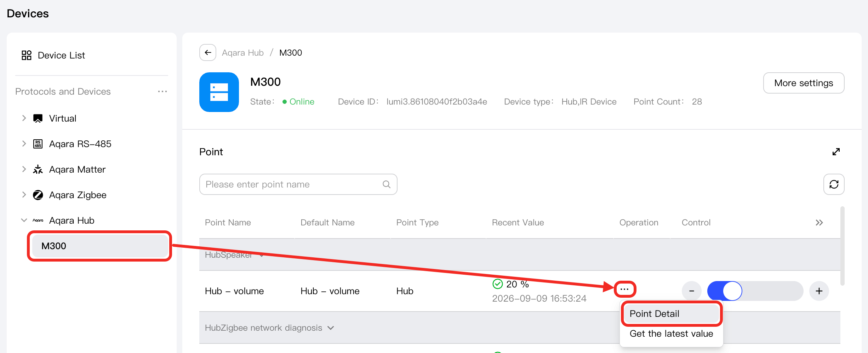Click the Hub,IR Device type value
This screenshot has width=868, height=353.
tap(589, 102)
